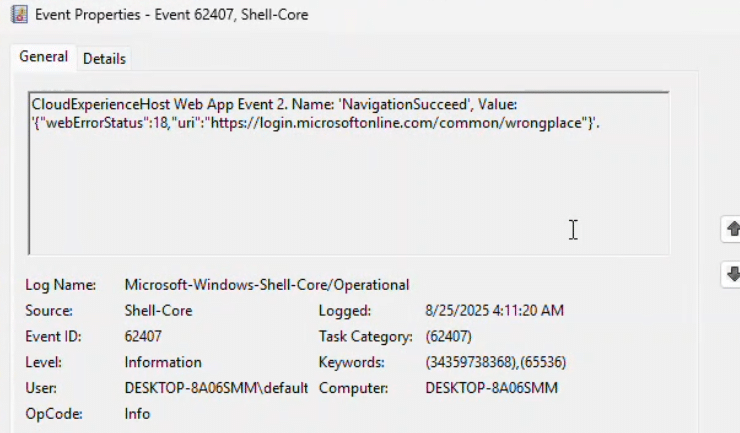Select Log Name value Microsoft-Windows-Shell-Core/Operational
Image resolution: width=740 pixels, height=433 pixels.
(267, 285)
